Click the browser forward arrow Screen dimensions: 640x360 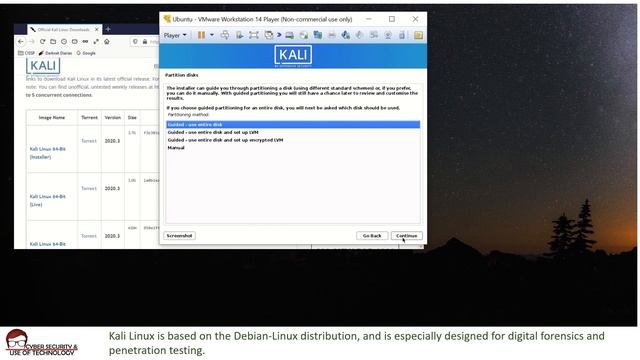point(31,41)
